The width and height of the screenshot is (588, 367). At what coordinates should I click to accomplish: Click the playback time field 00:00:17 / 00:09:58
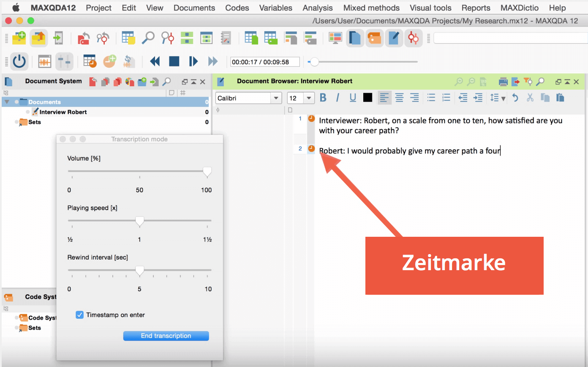click(x=265, y=62)
